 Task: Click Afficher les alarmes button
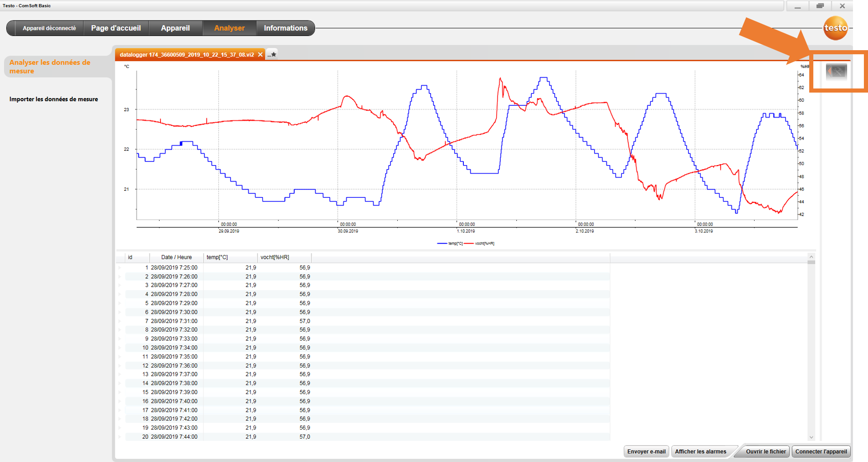pos(700,452)
